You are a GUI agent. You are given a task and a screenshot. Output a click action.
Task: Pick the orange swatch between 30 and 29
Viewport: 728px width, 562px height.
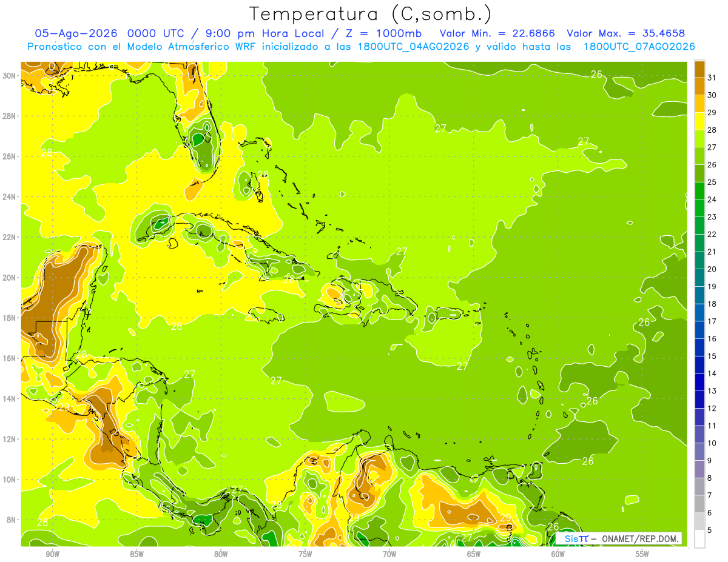tap(699, 104)
